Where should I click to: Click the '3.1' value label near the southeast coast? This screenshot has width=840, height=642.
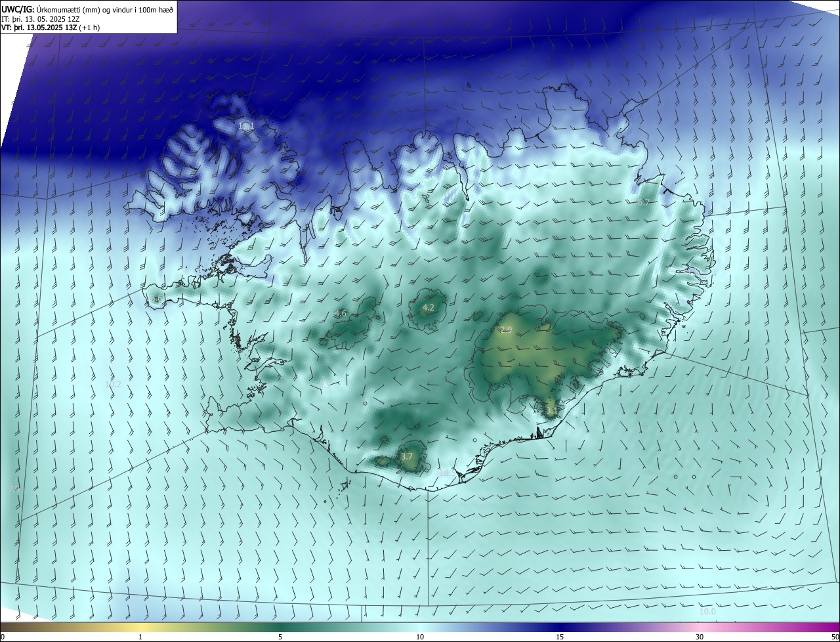[551, 411]
